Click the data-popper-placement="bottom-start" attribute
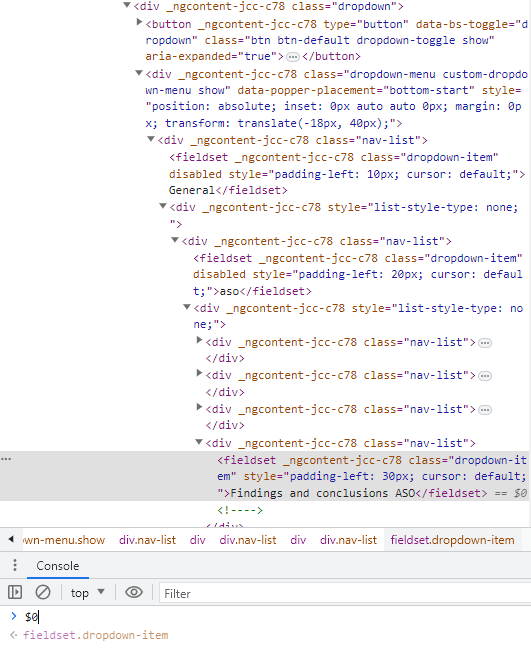The image size is (531, 650). [x=356, y=90]
